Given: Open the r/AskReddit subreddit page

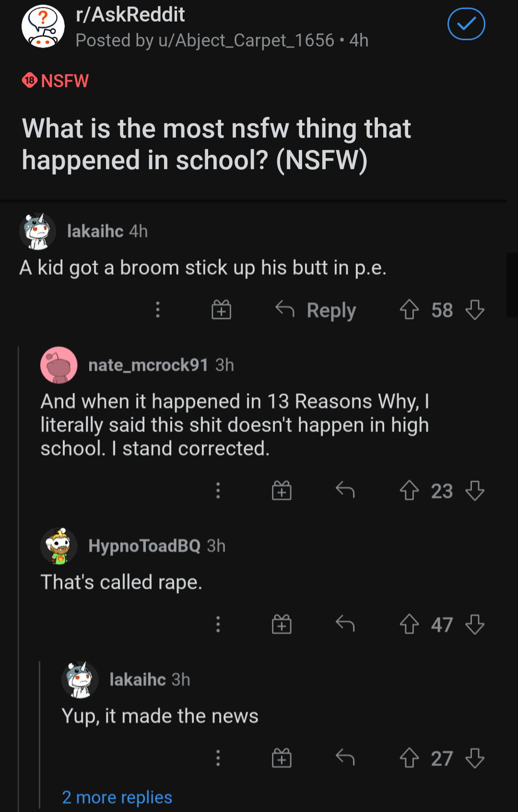Looking at the screenshot, I should pos(130,14).
